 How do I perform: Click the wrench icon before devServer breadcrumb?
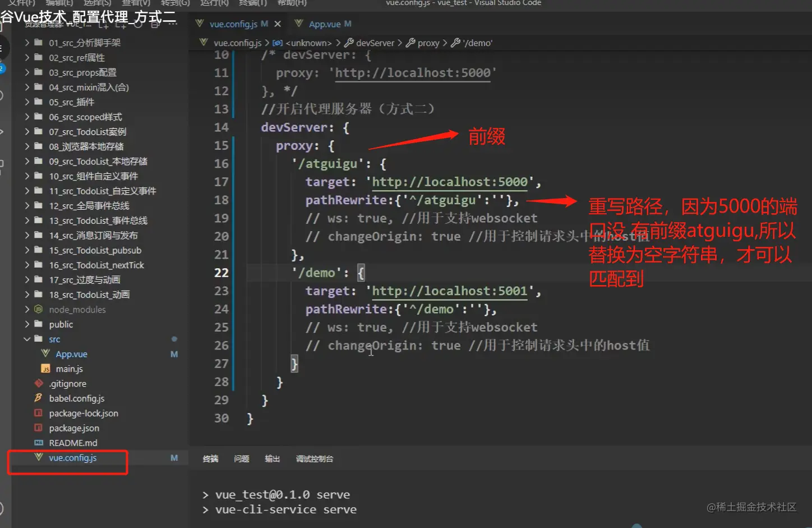click(x=349, y=43)
